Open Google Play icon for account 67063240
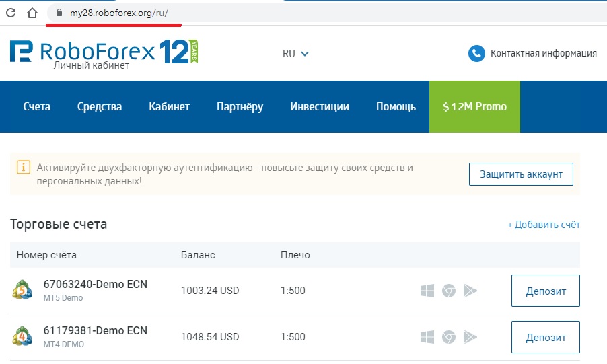The height and width of the screenshot is (364, 607). click(x=470, y=291)
